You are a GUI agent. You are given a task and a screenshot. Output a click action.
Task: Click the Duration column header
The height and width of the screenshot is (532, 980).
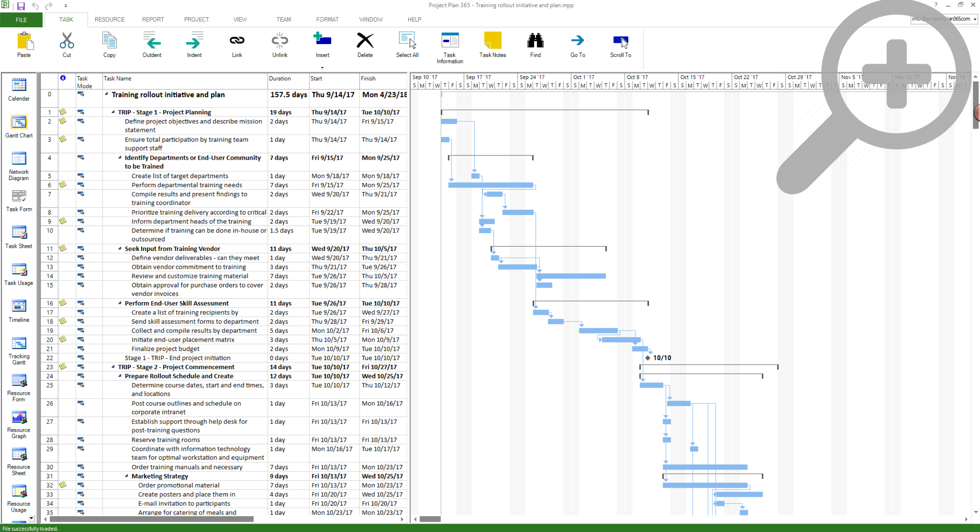[x=288, y=81]
